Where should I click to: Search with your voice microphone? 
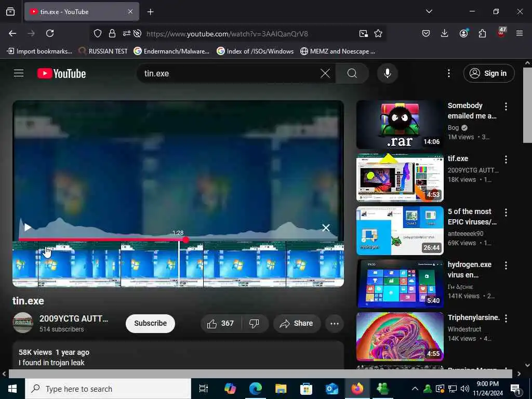387,73
